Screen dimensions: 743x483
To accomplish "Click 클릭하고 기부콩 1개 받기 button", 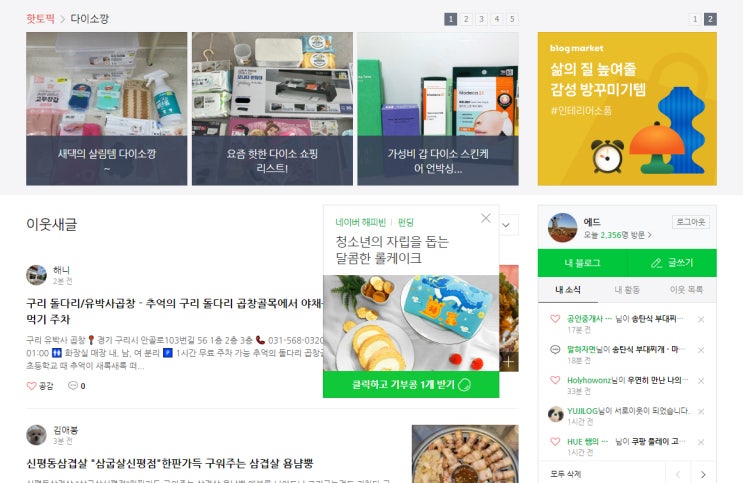I will click(x=411, y=384).
